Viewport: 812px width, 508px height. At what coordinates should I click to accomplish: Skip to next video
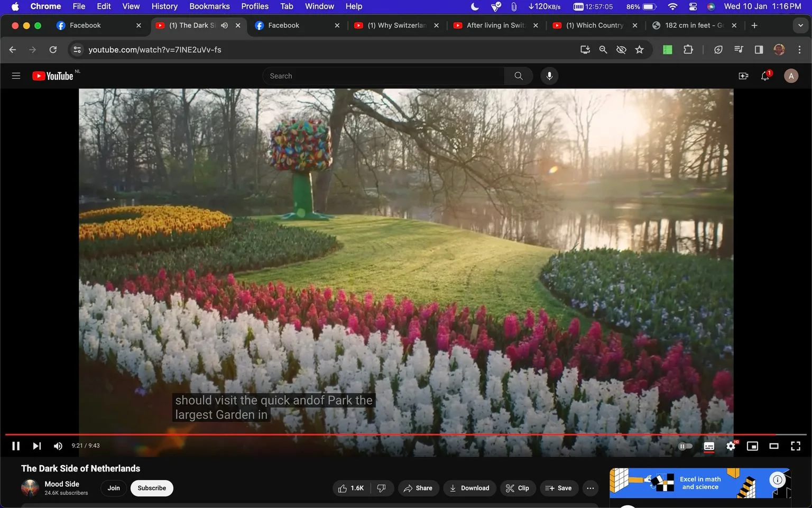tap(36, 446)
